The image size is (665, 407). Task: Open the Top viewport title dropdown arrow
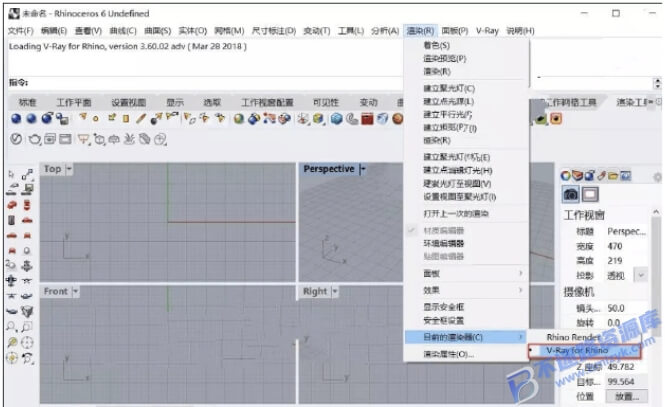69,169
